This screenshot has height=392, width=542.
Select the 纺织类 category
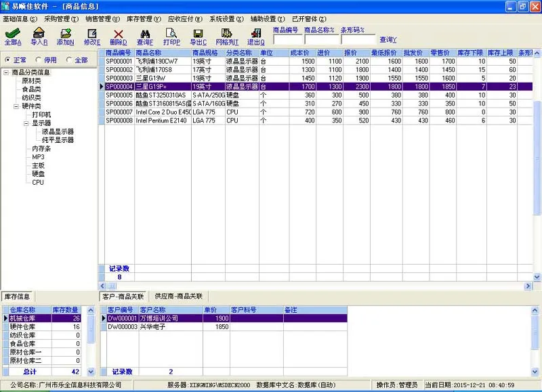pyautogui.click(x=31, y=97)
